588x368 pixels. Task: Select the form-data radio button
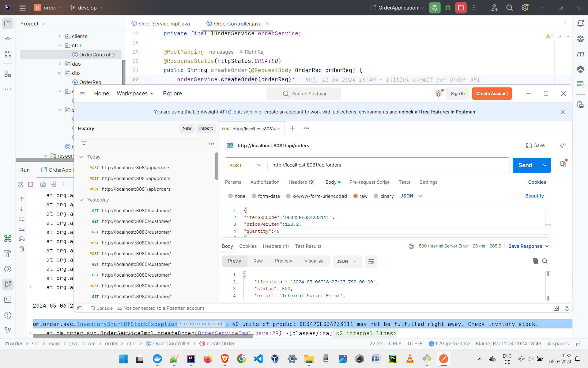(x=254, y=196)
